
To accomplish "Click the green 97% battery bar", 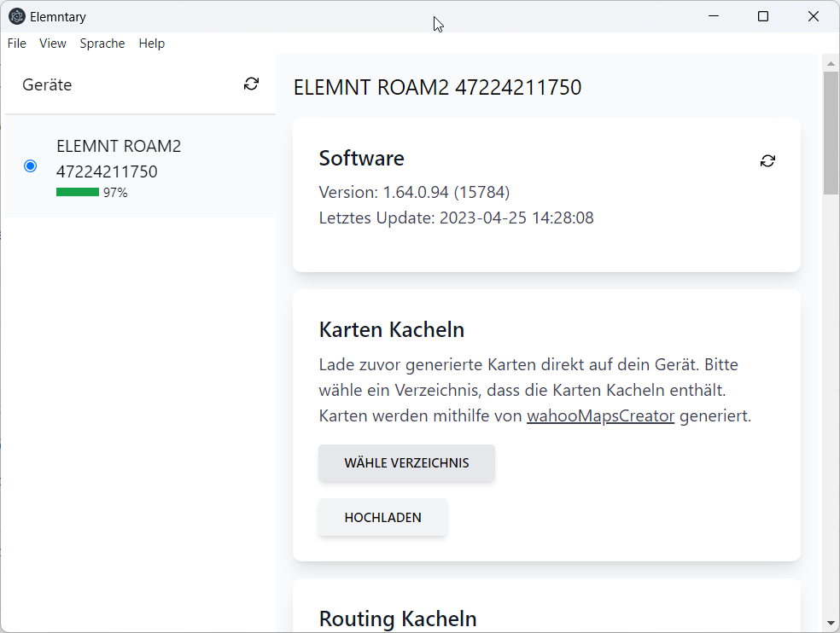I will click(78, 192).
